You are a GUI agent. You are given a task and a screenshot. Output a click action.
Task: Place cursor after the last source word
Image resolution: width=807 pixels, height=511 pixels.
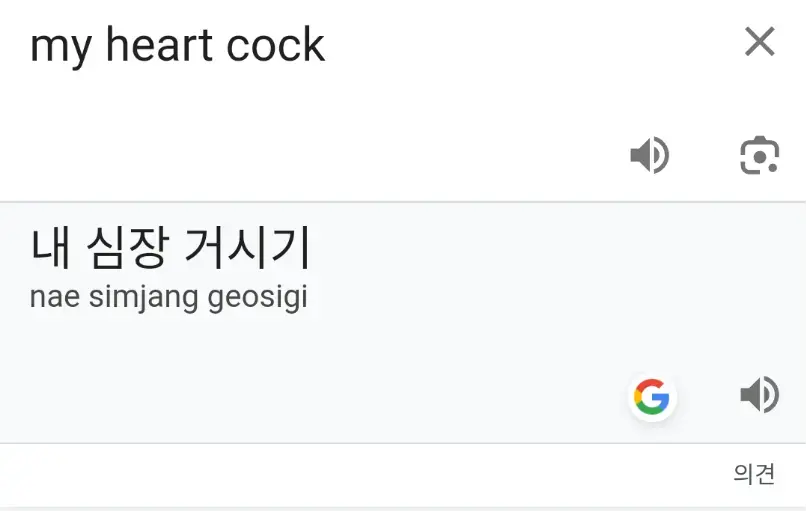(326, 46)
